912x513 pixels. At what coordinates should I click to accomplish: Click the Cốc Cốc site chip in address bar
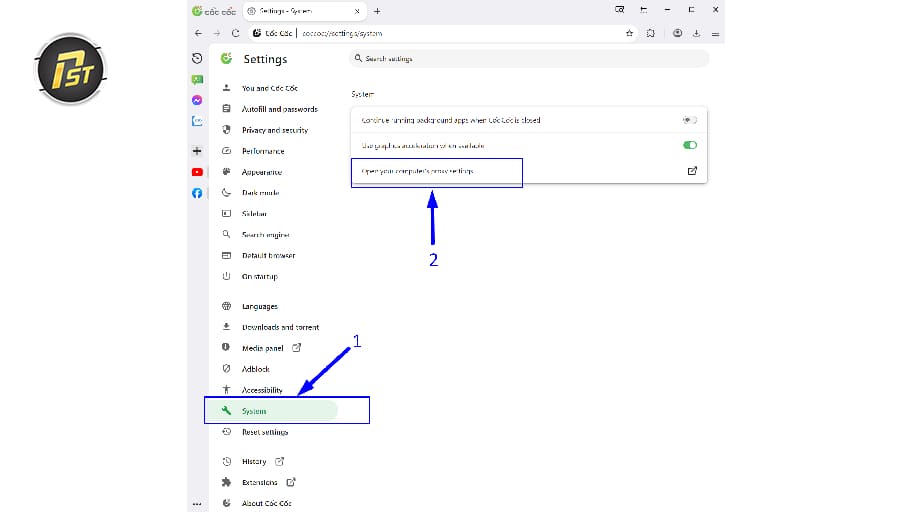[272, 34]
